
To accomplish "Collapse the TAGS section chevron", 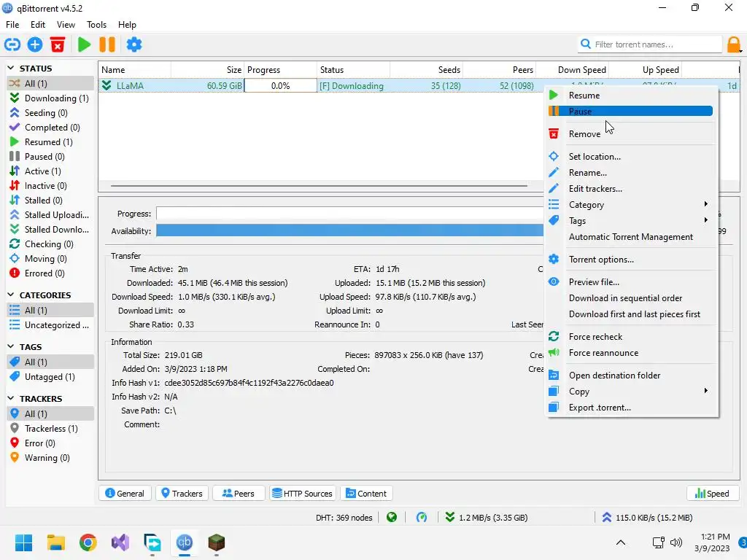I will 11,346.
